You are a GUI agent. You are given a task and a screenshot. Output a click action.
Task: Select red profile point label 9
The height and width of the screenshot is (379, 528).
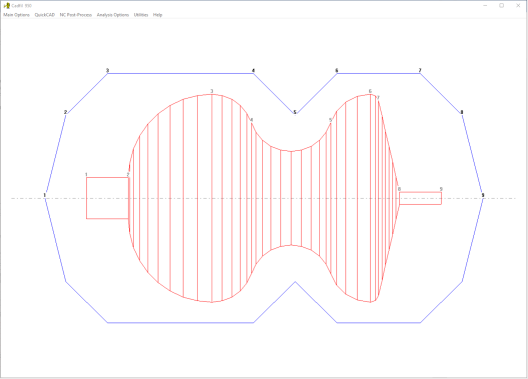441,189
